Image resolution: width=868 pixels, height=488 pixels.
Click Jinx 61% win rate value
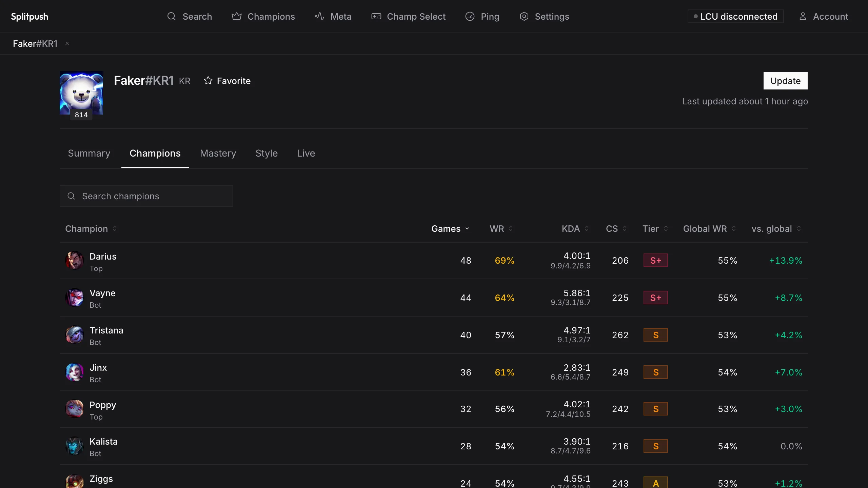pos(505,372)
